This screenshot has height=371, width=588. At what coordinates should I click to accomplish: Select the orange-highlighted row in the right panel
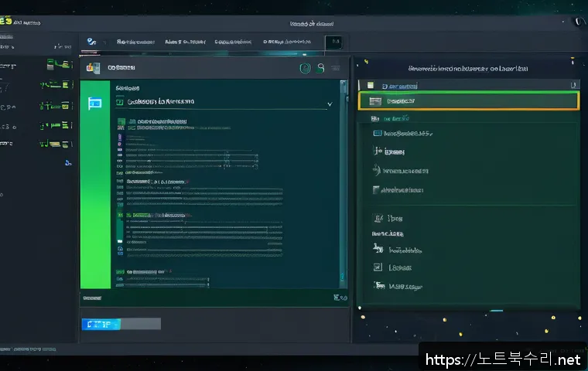[468, 101]
